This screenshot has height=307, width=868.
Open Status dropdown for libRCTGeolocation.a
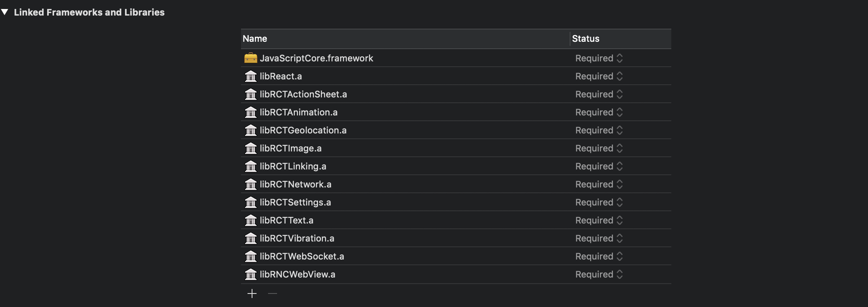click(599, 130)
